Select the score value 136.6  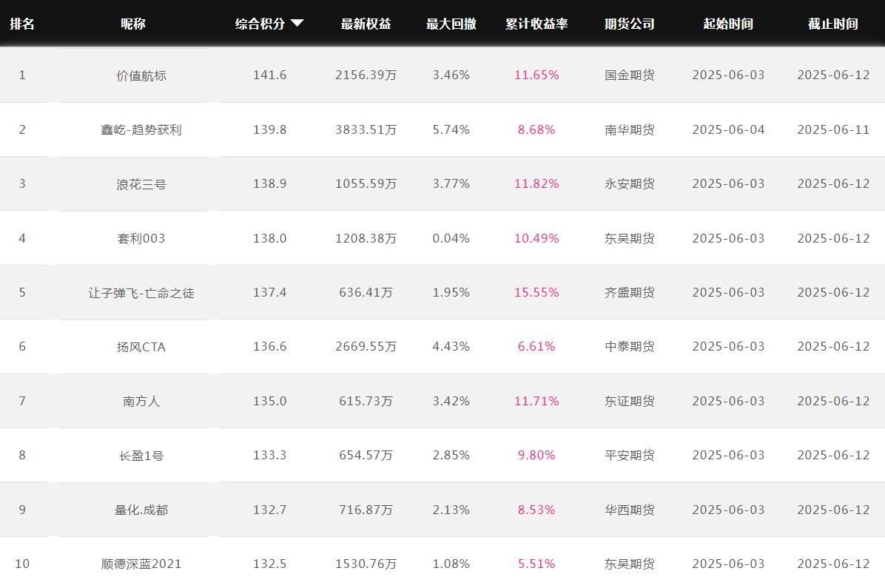pyautogui.click(x=270, y=346)
